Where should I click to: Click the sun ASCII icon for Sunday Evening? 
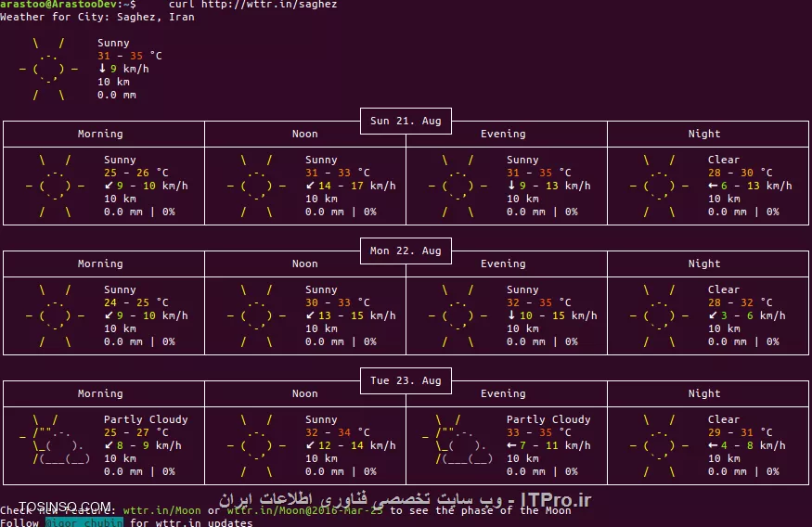click(x=458, y=186)
